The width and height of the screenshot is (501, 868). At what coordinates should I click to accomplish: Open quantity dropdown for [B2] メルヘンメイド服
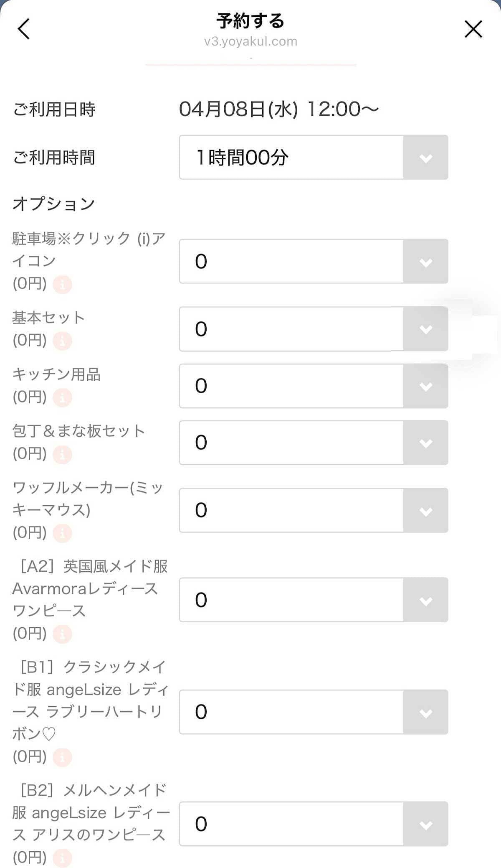click(313, 824)
